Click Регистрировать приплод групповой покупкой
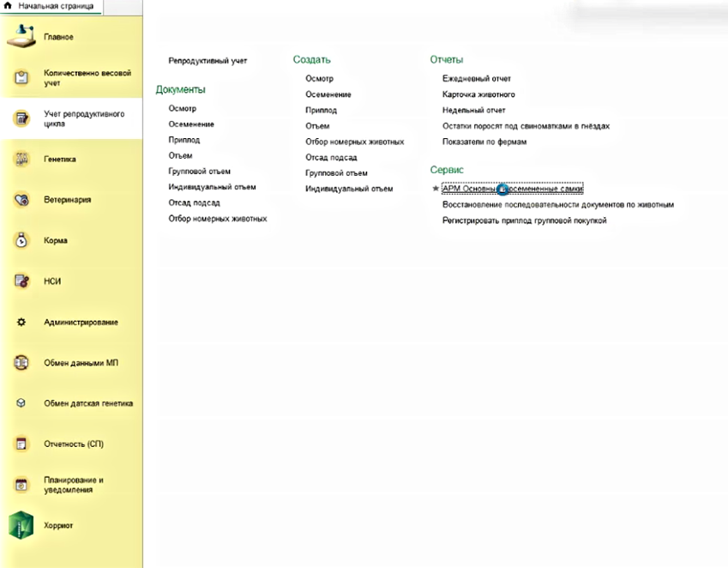 pyautogui.click(x=524, y=221)
